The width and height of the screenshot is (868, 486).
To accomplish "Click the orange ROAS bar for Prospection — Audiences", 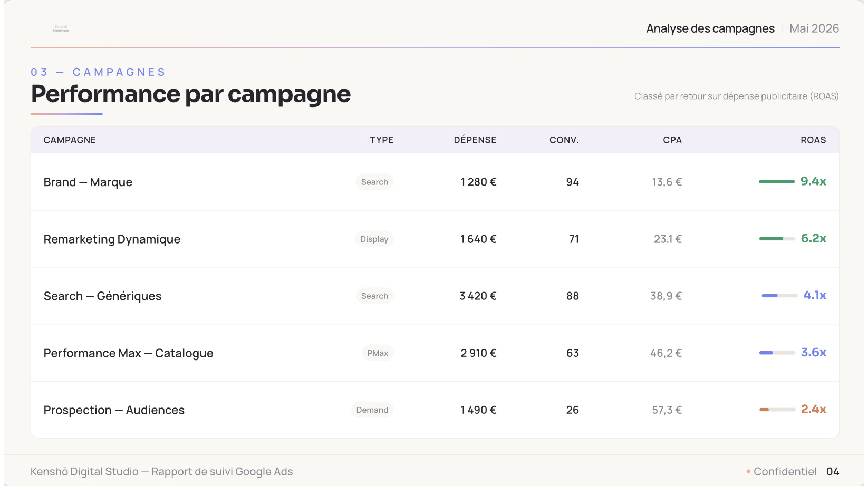I will (777, 409).
